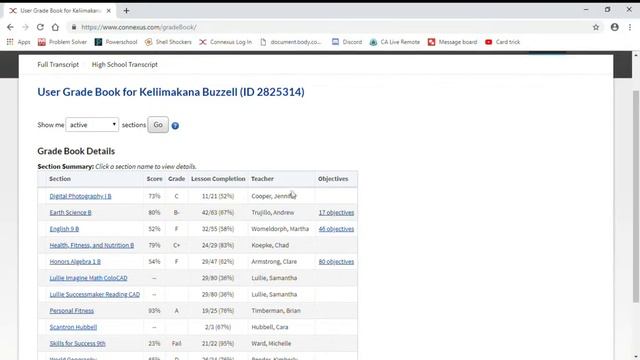Reload the grade book page

[x=40, y=27]
